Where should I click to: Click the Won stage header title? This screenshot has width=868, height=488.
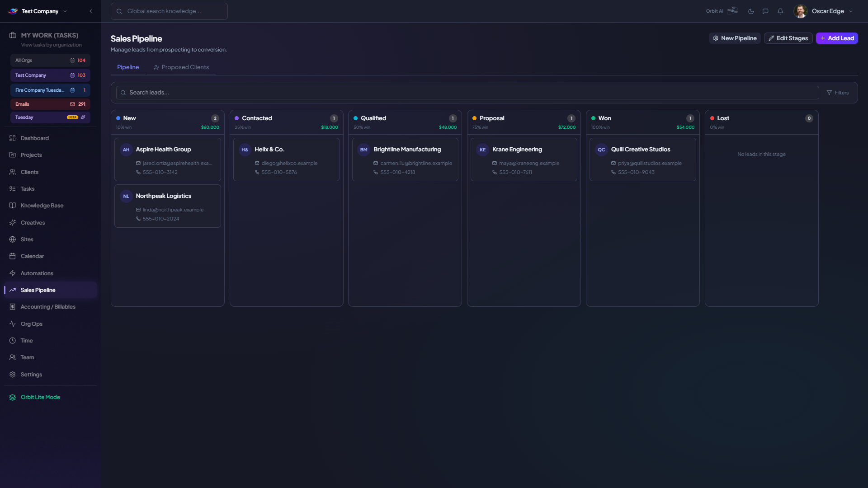point(604,118)
